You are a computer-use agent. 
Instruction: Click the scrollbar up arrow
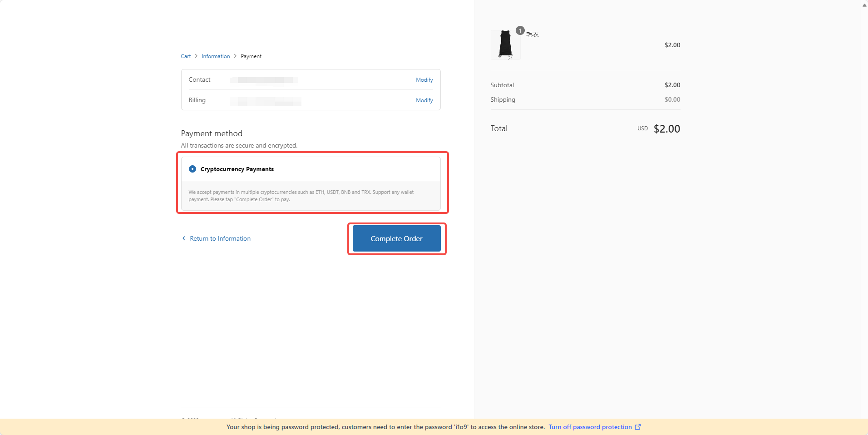pyautogui.click(x=864, y=5)
